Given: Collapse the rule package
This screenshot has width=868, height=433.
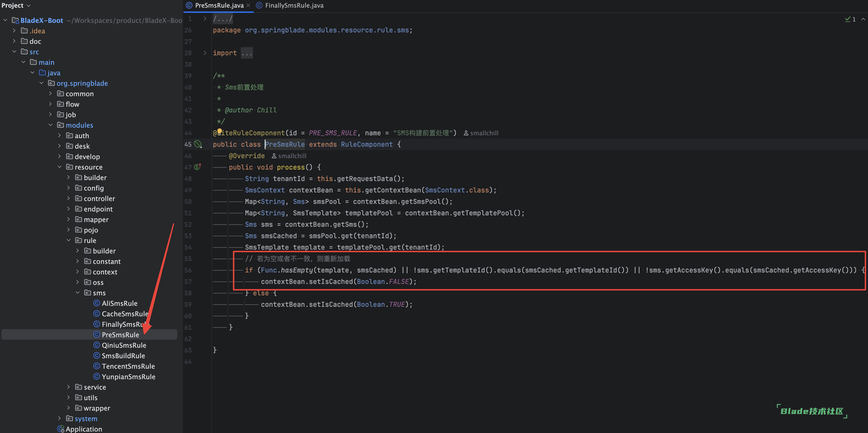Looking at the screenshot, I should (x=69, y=240).
